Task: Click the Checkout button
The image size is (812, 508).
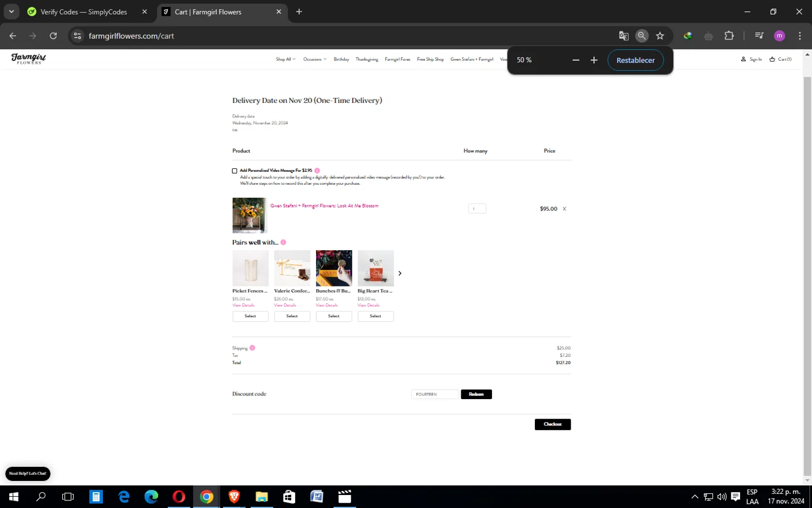Action: pyautogui.click(x=553, y=424)
